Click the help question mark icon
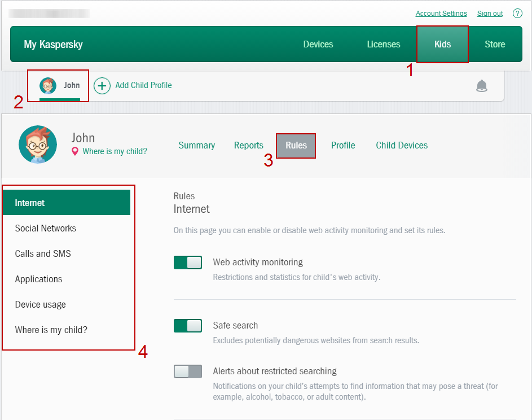Image resolution: width=532 pixels, height=420 pixels. click(x=517, y=14)
